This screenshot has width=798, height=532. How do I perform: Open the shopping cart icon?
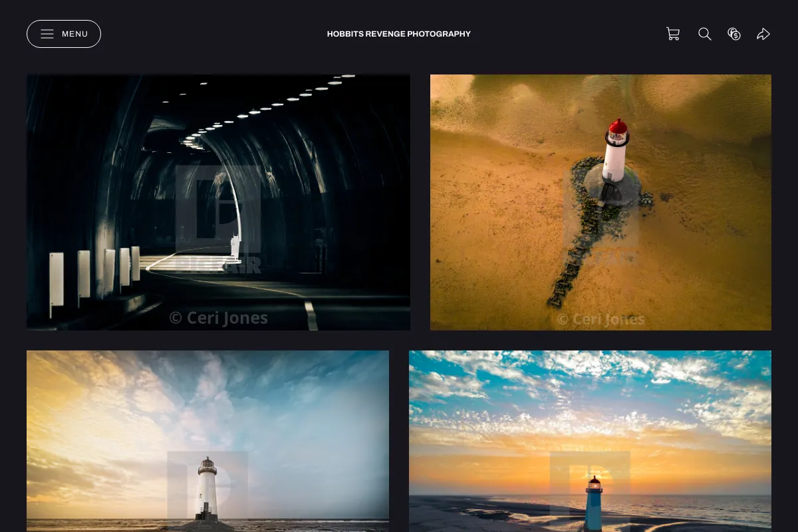[673, 34]
